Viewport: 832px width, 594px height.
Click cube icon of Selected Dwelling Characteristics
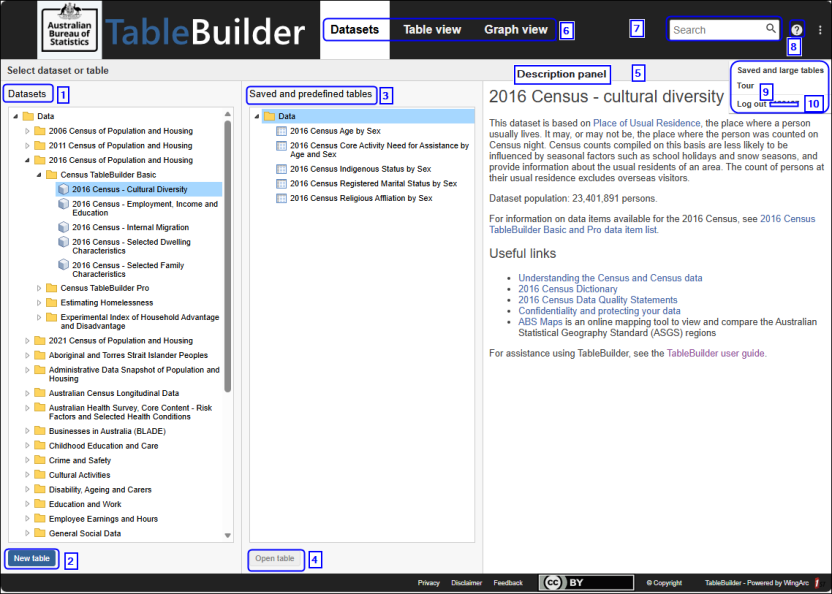pos(64,242)
